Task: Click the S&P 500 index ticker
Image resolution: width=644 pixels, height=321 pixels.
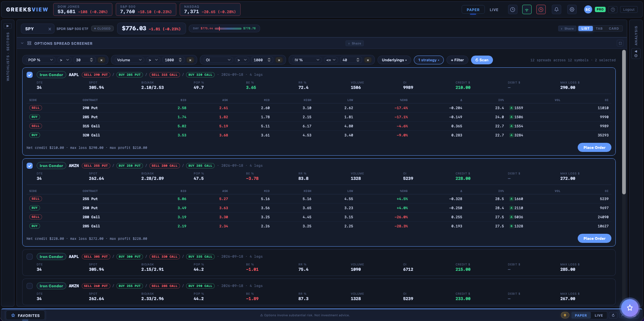Action: pos(146,9)
